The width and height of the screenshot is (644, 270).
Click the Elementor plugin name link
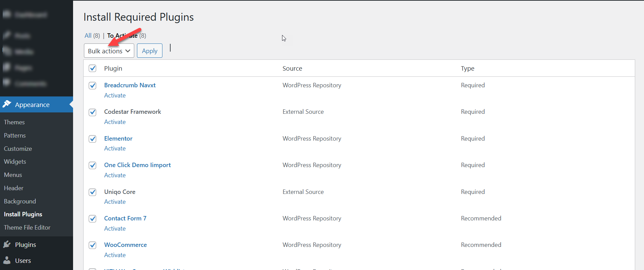pos(118,139)
